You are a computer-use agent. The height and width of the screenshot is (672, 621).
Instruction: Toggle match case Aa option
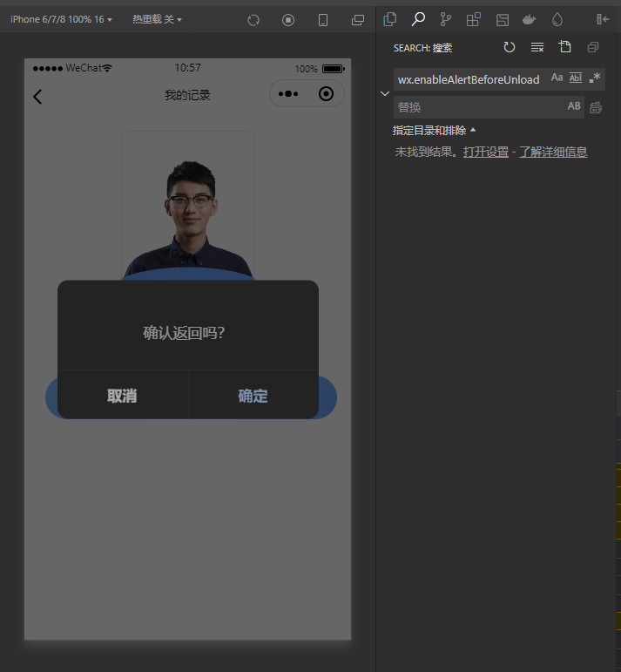coord(557,78)
